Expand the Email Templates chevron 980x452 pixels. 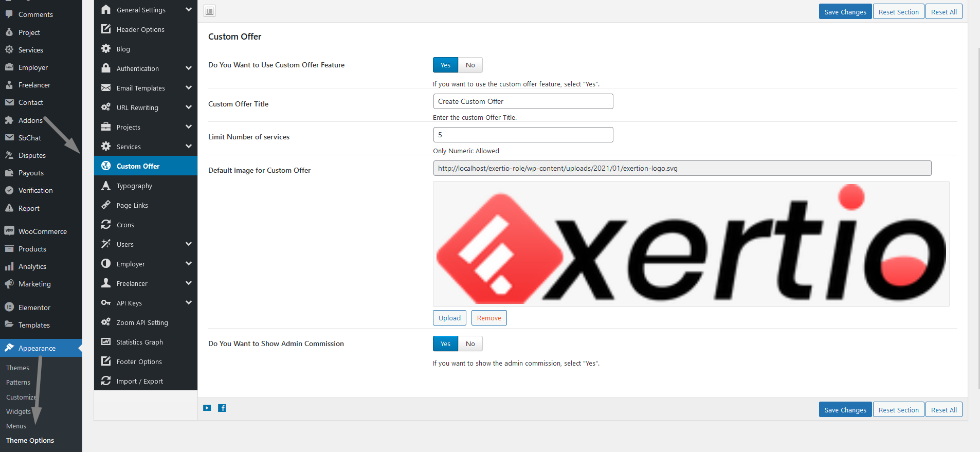(189, 87)
